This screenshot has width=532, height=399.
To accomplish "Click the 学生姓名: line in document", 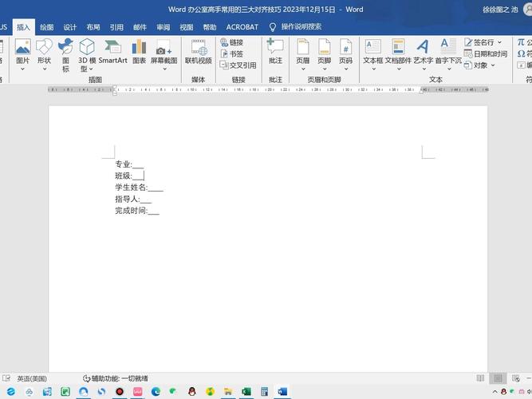I will coord(140,188).
